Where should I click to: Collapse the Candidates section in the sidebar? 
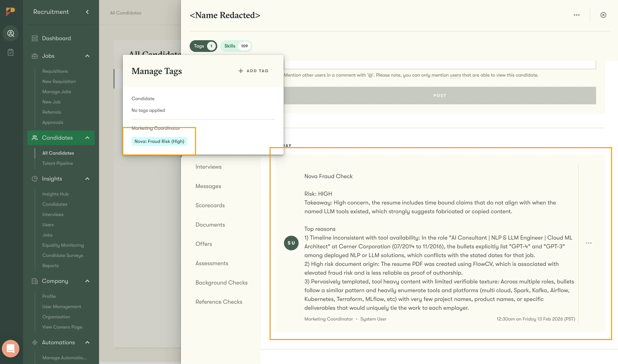[x=87, y=138]
